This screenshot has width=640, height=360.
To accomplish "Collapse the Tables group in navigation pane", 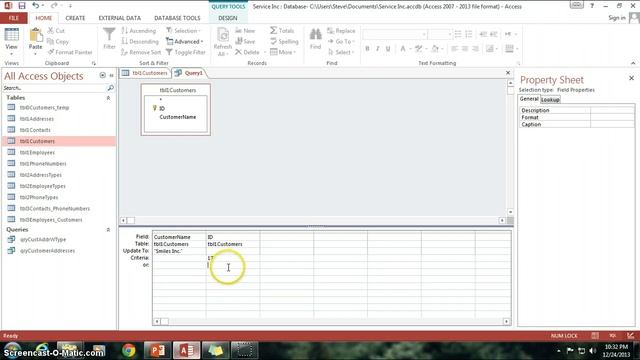I will coord(108,98).
